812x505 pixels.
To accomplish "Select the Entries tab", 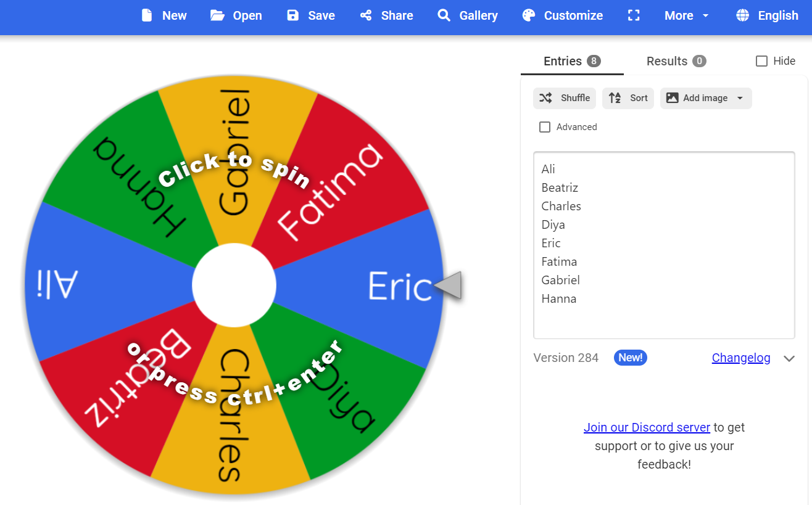I will 571,61.
